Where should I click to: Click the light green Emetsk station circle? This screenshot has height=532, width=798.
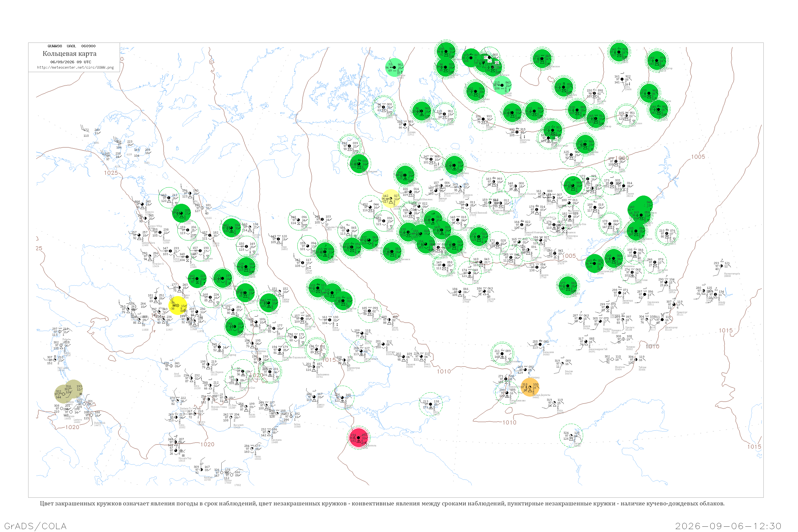coord(502,85)
